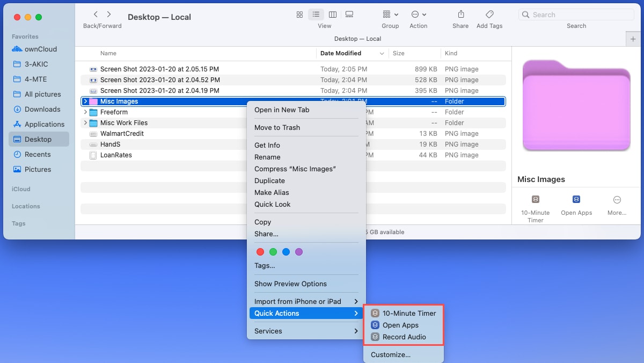
Task: Switch to gallery view
Action: 349,14
